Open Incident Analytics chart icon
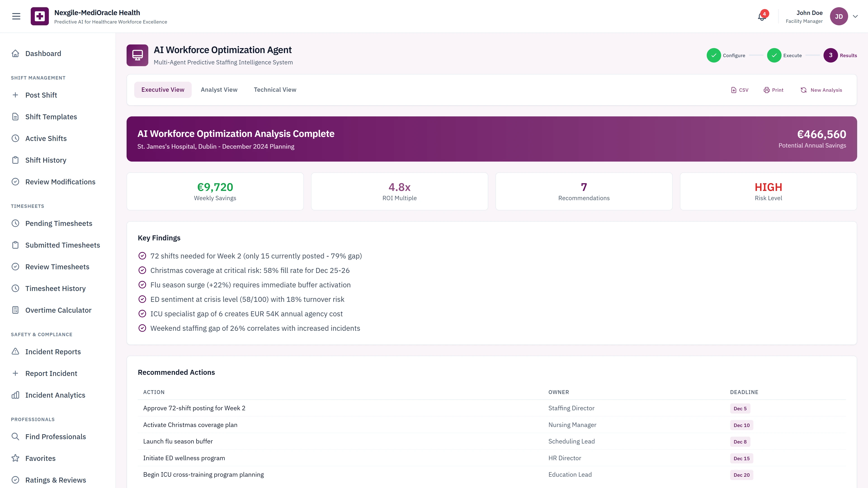The image size is (868, 488). tap(16, 395)
